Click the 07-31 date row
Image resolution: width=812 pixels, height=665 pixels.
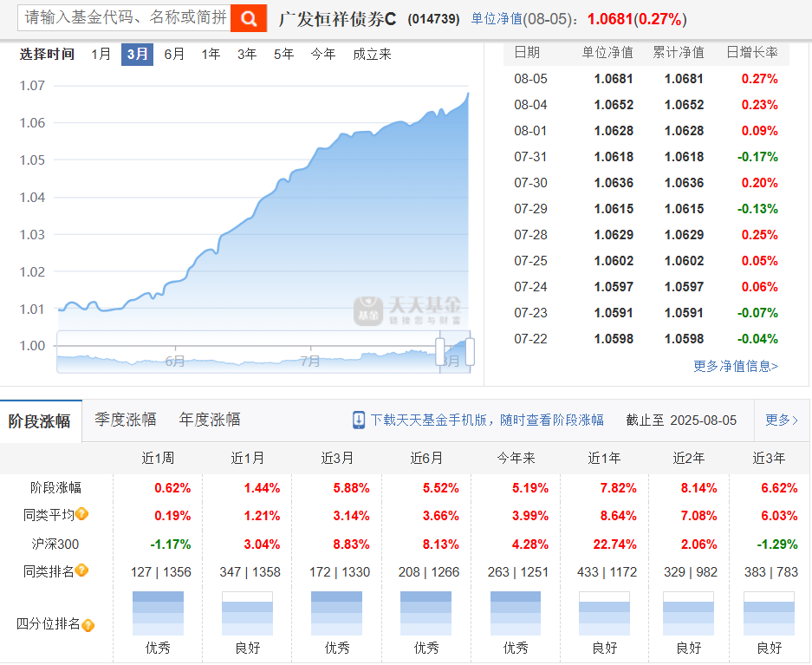[646, 156]
